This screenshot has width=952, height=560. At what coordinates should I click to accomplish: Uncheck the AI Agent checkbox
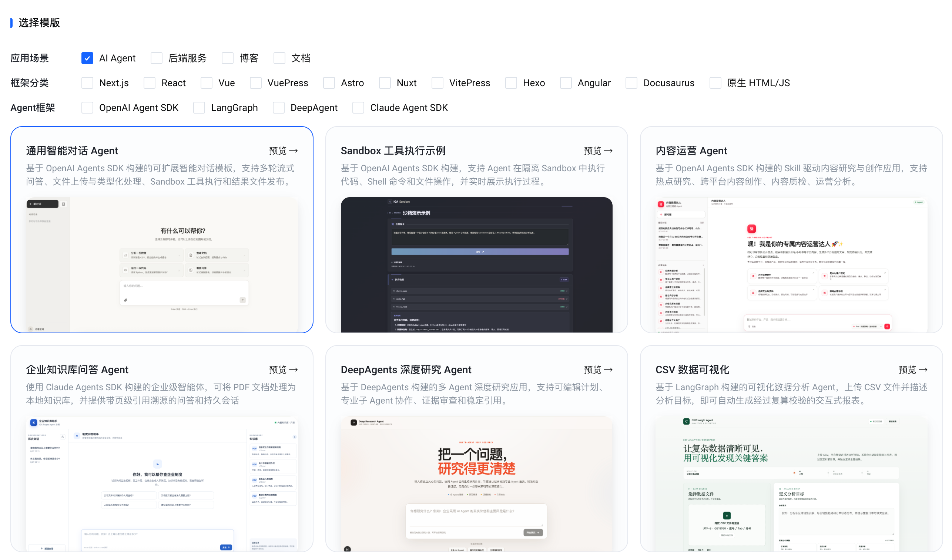[x=87, y=58]
